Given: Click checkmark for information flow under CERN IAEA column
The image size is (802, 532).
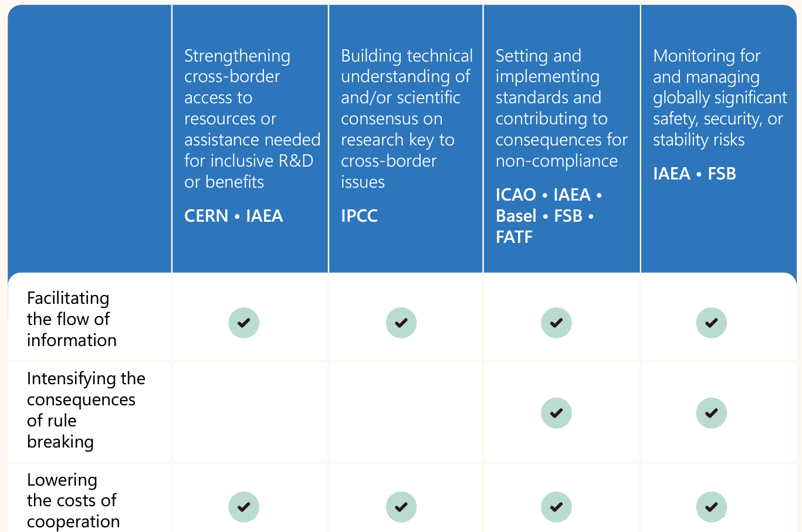Looking at the screenshot, I should (243, 323).
